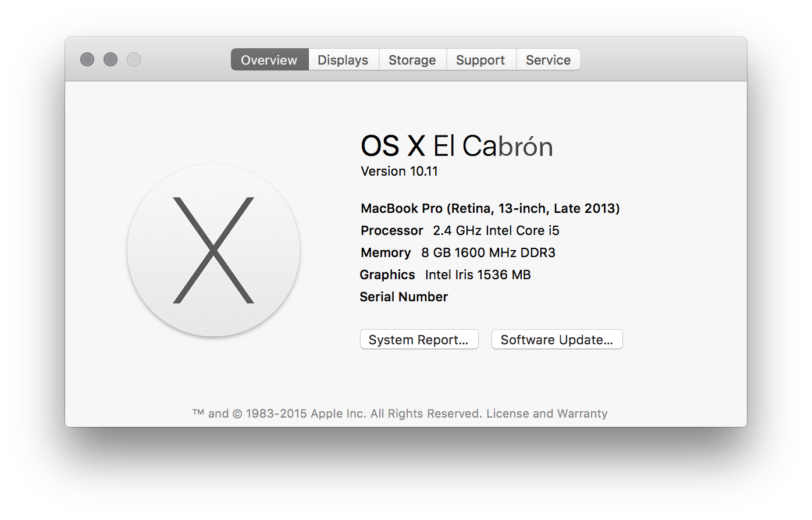Go to the Support tab

point(481,60)
